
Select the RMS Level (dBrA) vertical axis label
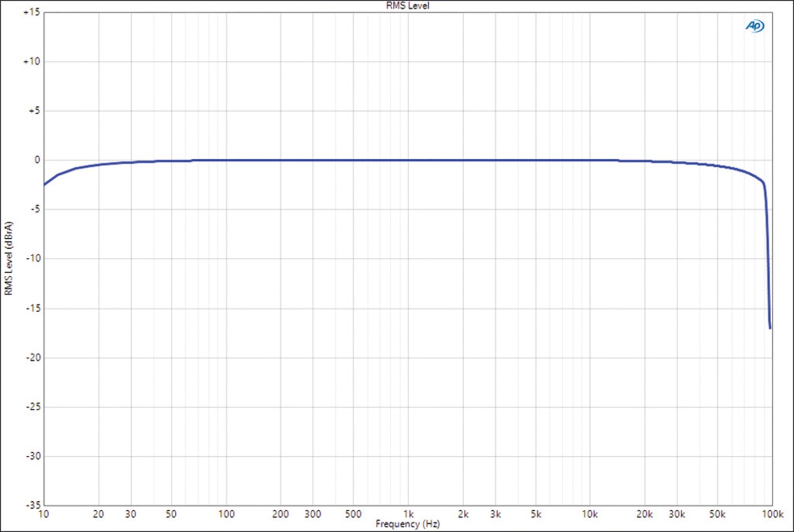coord(8,258)
